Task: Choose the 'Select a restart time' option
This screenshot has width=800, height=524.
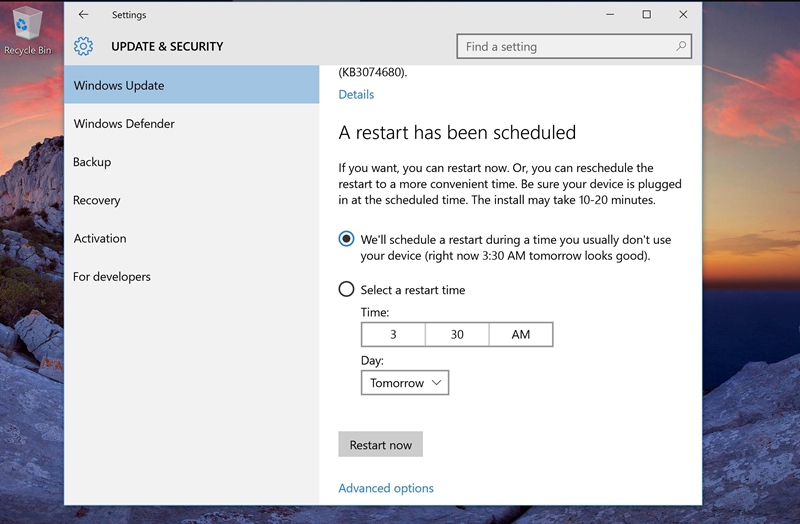Action: [x=346, y=290]
